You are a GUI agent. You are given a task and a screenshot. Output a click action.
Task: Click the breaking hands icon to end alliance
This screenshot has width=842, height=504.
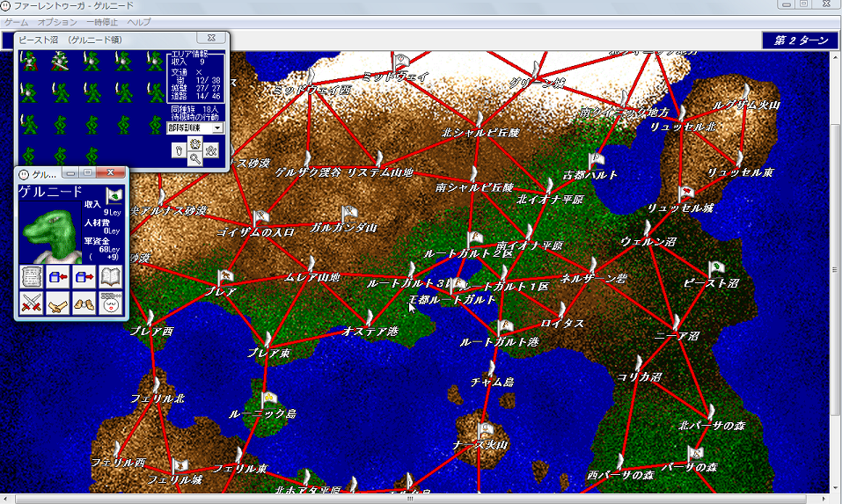click(84, 303)
